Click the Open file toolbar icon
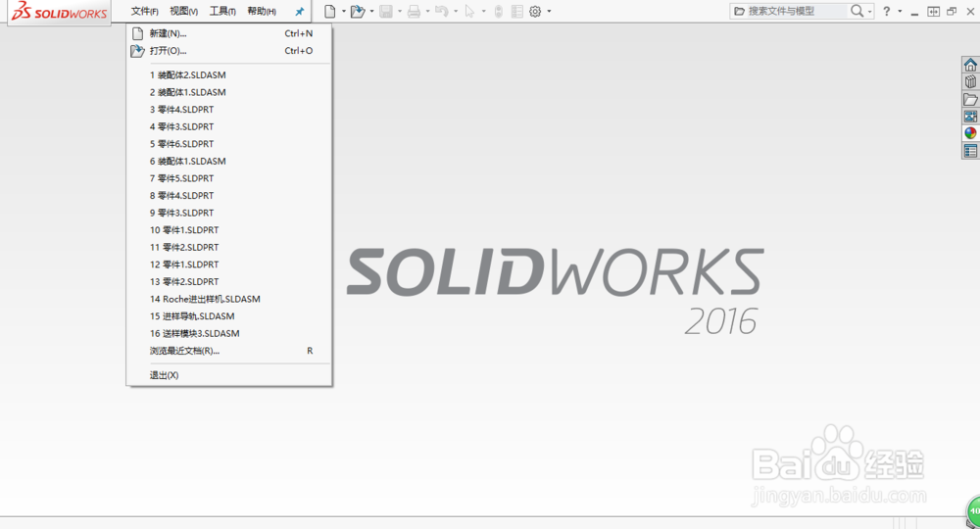This screenshot has height=529, width=980. [358, 11]
